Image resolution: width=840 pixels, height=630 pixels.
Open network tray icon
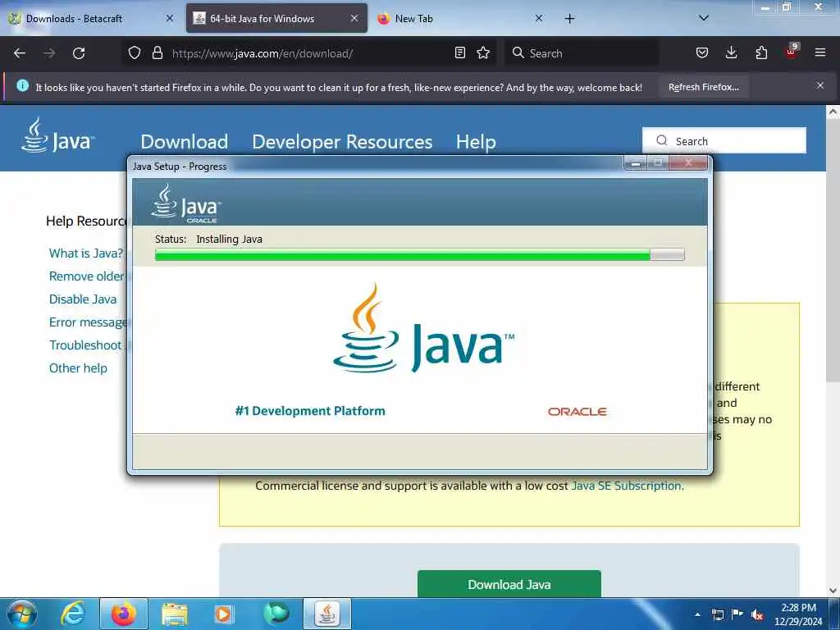(717, 614)
